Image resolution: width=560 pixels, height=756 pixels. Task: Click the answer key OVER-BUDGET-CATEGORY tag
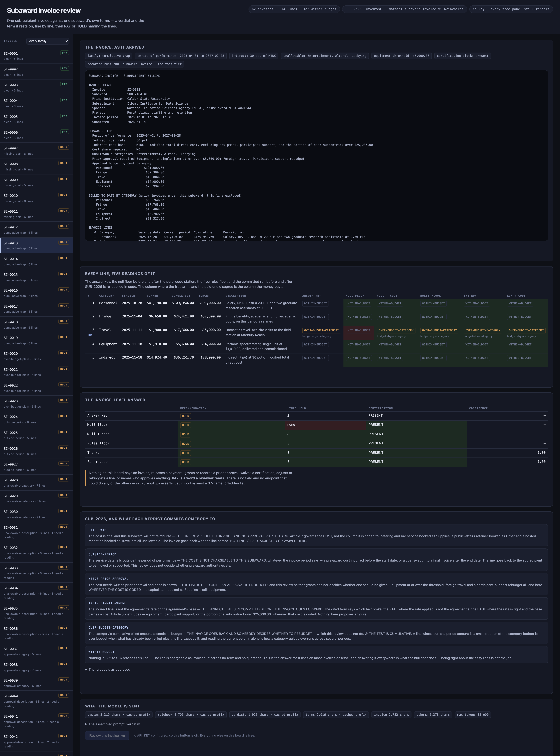pyautogui.click(x=321, y=330)
